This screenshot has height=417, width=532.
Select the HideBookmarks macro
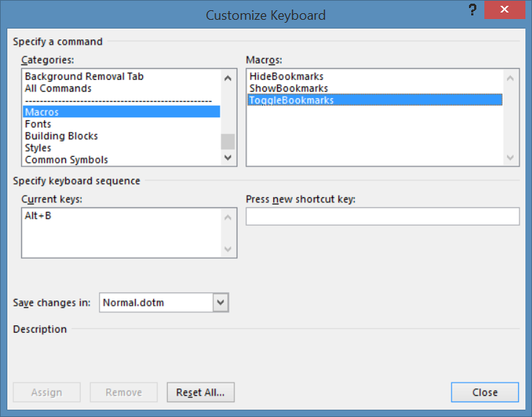point(286,76)
